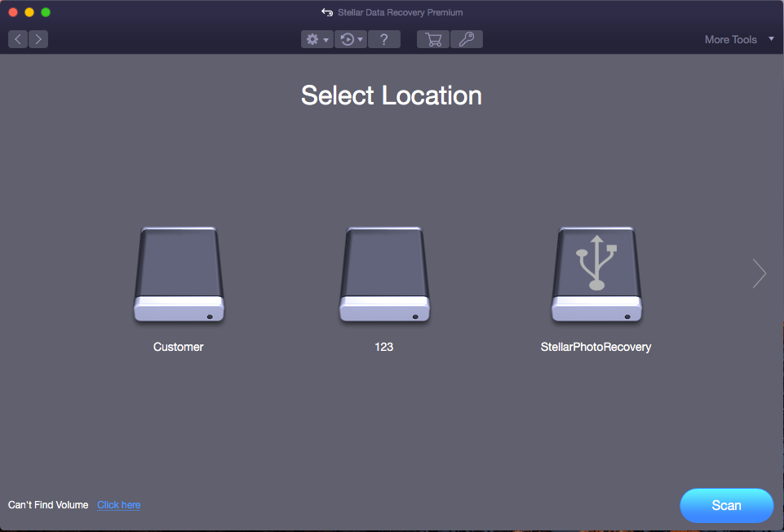Minimize the window with the yellow button
The width and height of the screenshot is (784, 532).
(x=29, y=12)
